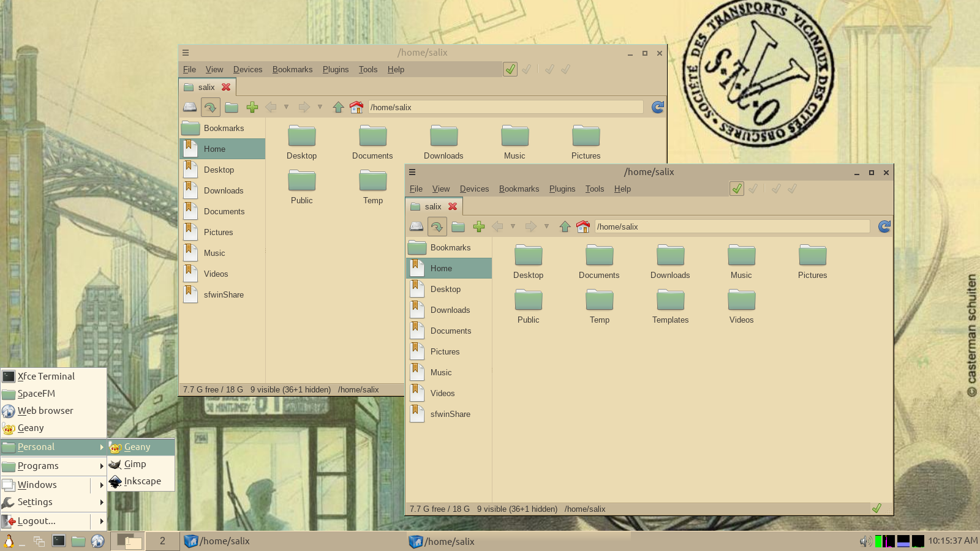Click the green Up arrow in the front window toolbar
Screen dimensions: 980x551
point(565,227)
